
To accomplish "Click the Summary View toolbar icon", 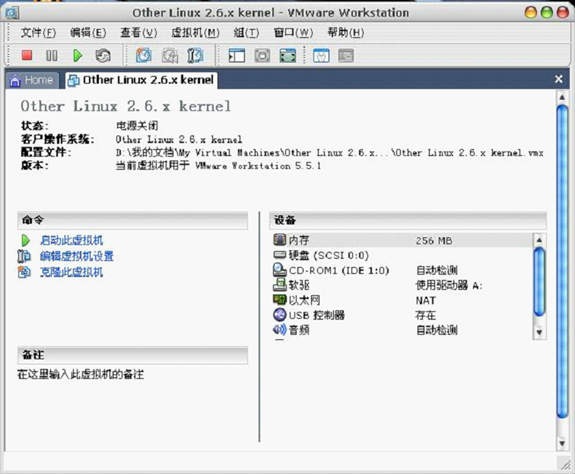I will click(x=321, y=56).
